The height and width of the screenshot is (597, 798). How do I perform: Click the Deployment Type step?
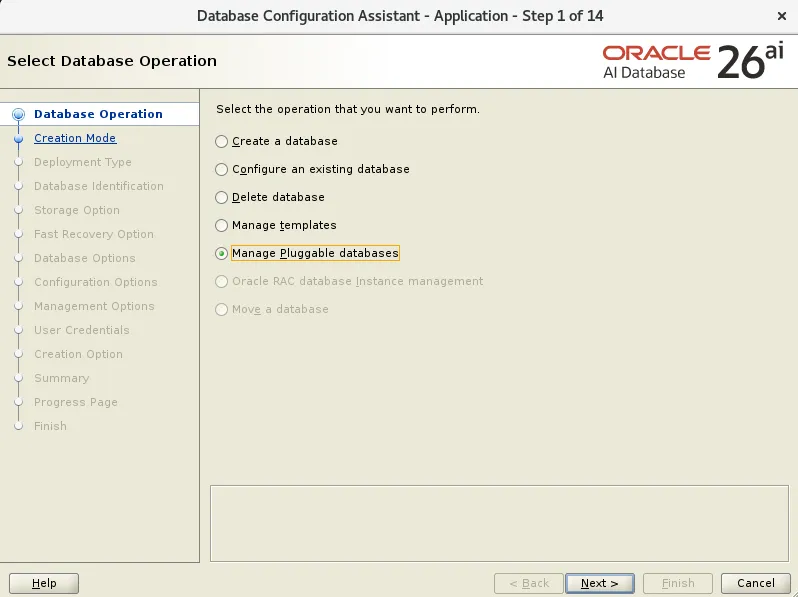click(x=82, y=162)
